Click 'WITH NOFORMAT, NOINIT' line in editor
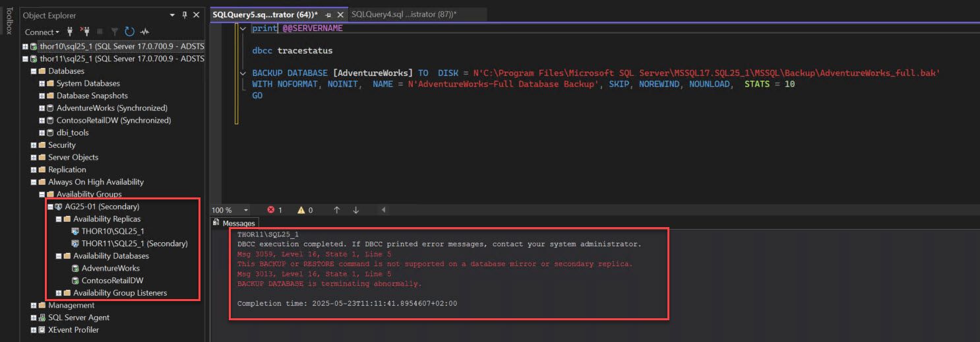Screen dimensions: 980x342 [523, 85]
